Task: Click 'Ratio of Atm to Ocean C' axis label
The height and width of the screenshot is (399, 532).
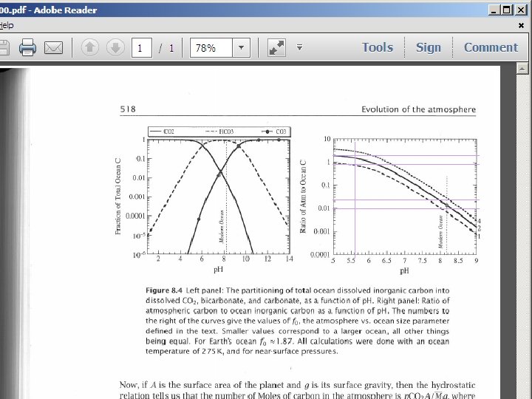Action: pos(303,196)
